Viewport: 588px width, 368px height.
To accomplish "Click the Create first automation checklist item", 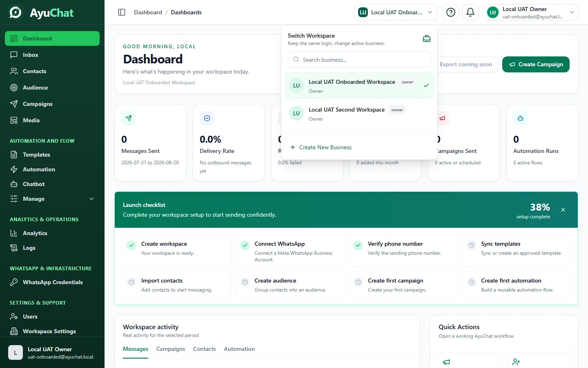I will [x=516, y=285].
